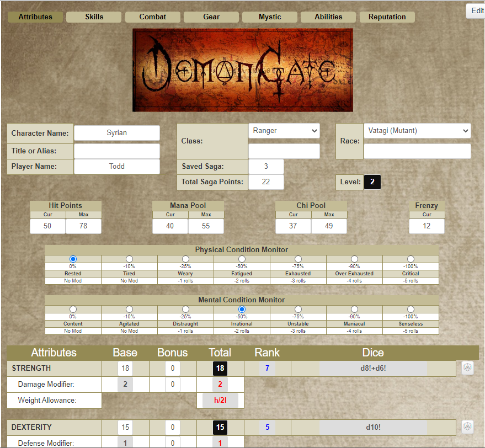Screen dimensions: 485x448
Task: Go to the Mystic tab
Action: 270,17
